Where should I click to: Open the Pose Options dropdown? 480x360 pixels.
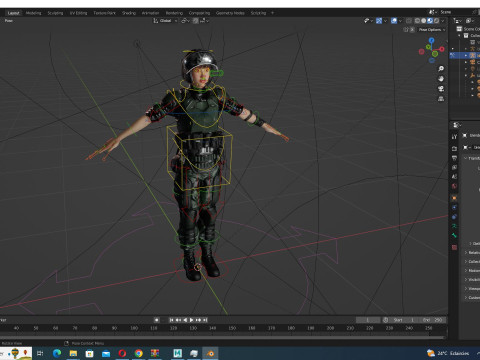[x=432, y=30]
